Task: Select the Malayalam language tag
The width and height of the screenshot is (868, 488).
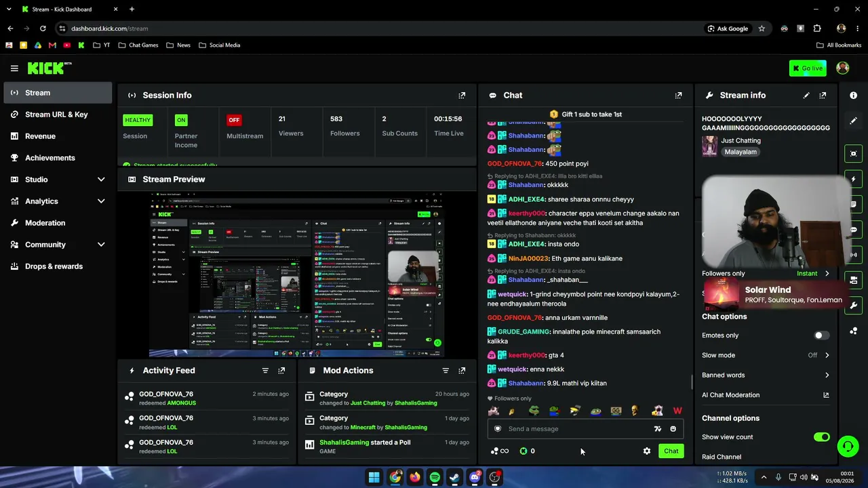Action: coord(741,152)
